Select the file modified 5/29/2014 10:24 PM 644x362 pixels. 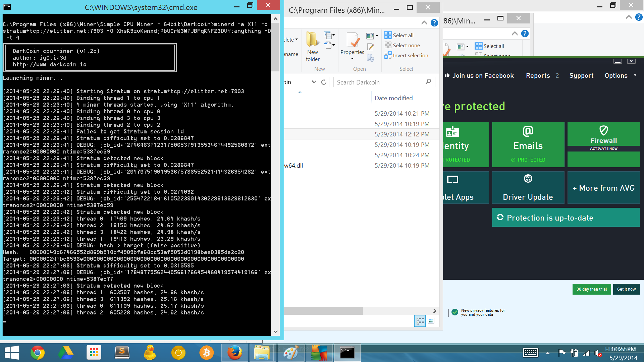tap(362, 155)
